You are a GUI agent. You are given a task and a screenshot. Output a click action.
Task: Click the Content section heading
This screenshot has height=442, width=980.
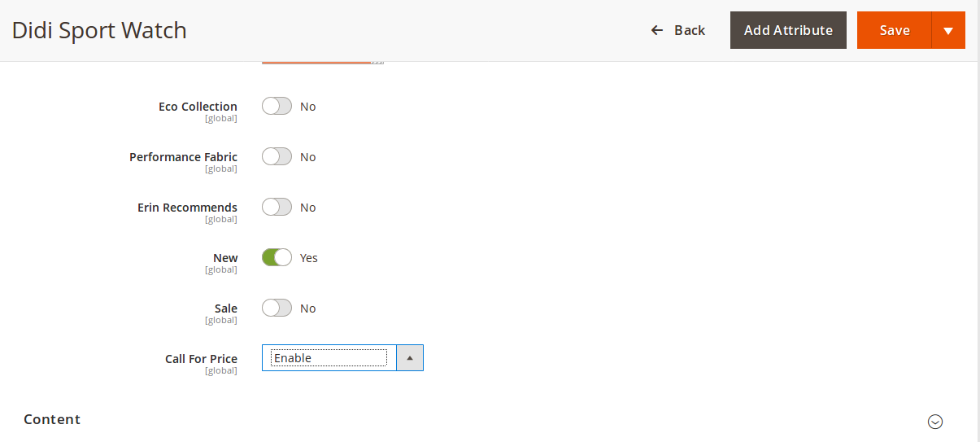(x=52, y=419)
